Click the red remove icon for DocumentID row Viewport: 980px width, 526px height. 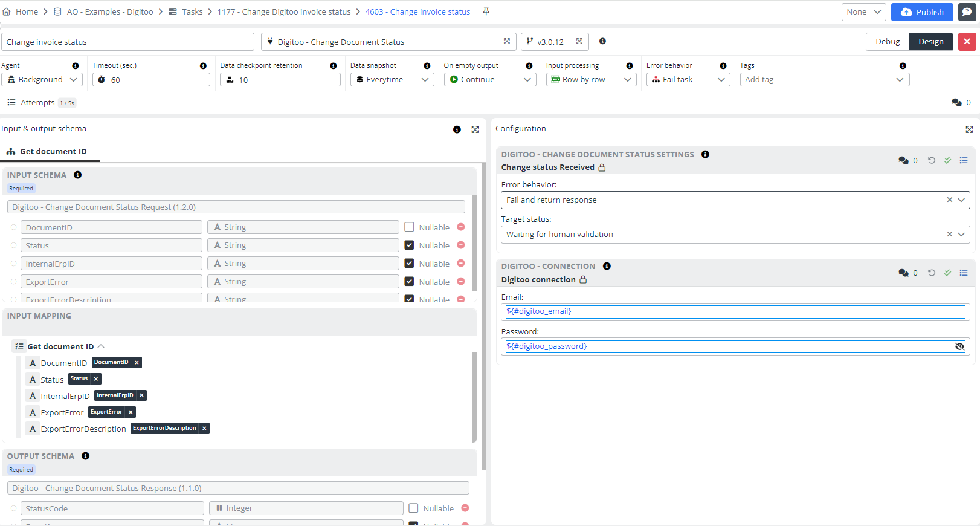point(461,227)
